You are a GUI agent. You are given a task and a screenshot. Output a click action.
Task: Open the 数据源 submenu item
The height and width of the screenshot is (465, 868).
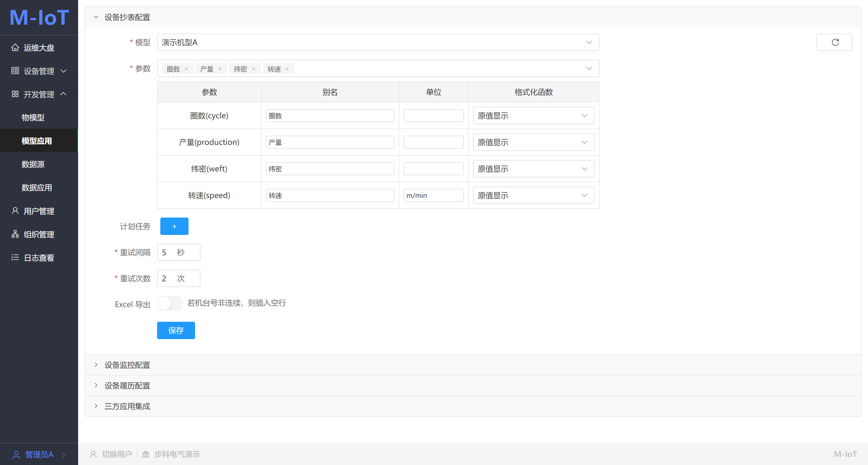[x=39, y=164]
